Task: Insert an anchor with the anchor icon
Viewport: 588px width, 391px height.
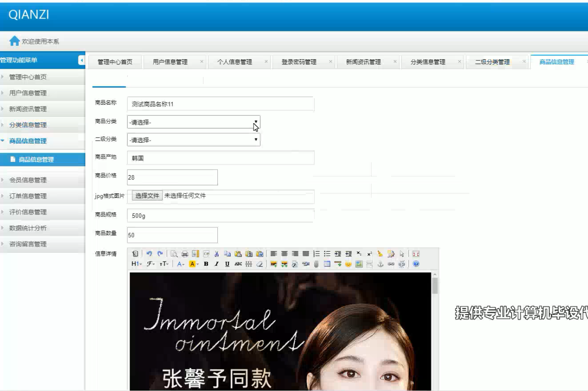Action: pyautogui.click(x=380, y=264)
